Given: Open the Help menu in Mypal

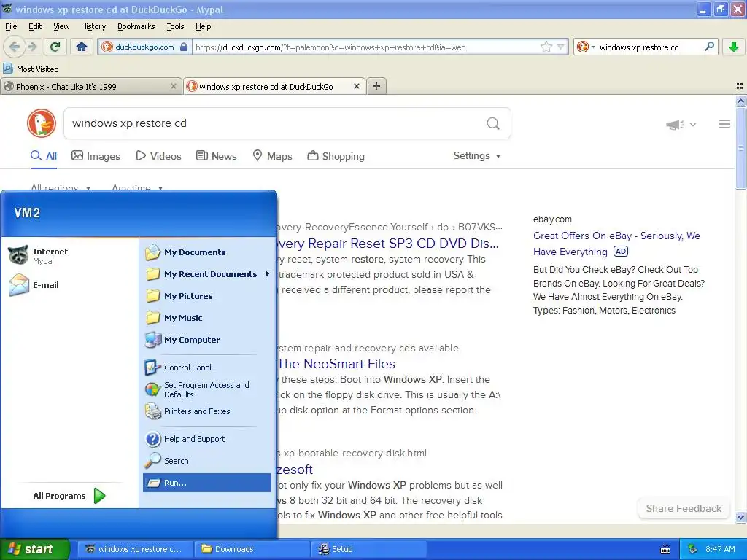Looking at the screenshot, I should (x=203, y=26).
